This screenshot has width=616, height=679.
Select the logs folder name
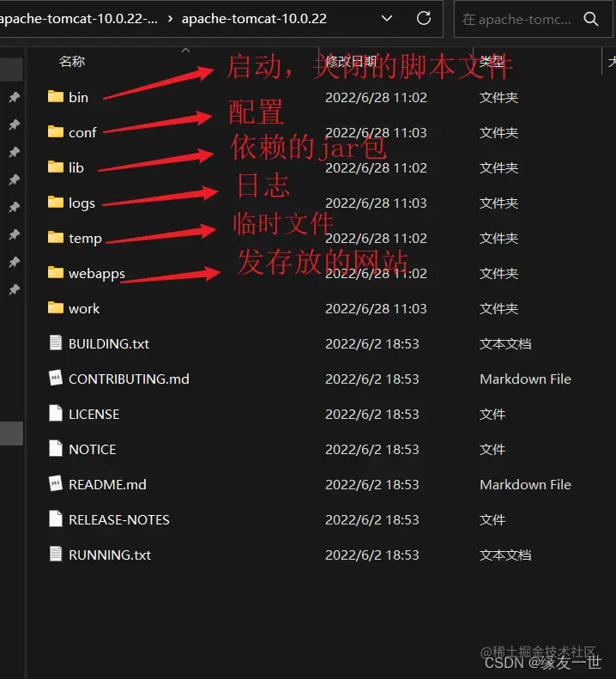[82, 203]
